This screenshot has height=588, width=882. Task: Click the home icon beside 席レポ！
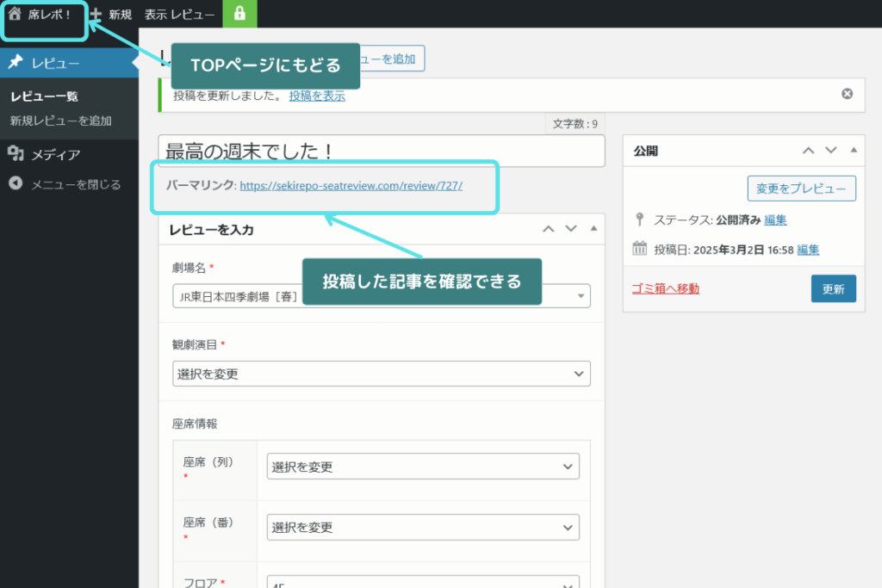pos(15,14)
